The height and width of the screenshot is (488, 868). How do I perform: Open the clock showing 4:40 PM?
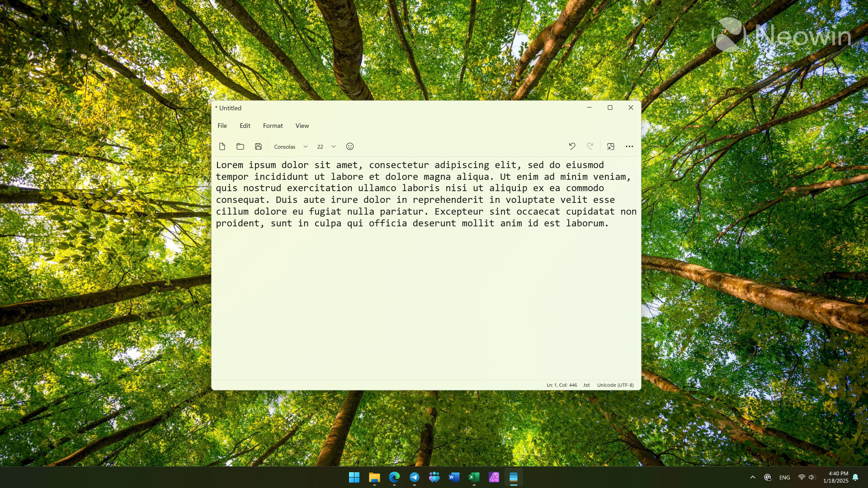836,477
